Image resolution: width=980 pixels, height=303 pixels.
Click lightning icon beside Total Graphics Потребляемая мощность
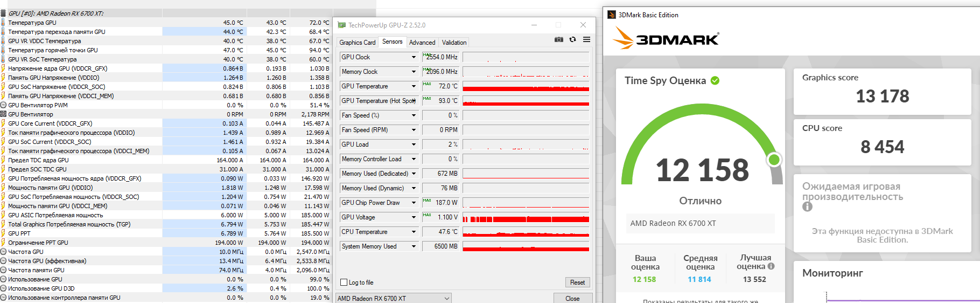point(3,224)
